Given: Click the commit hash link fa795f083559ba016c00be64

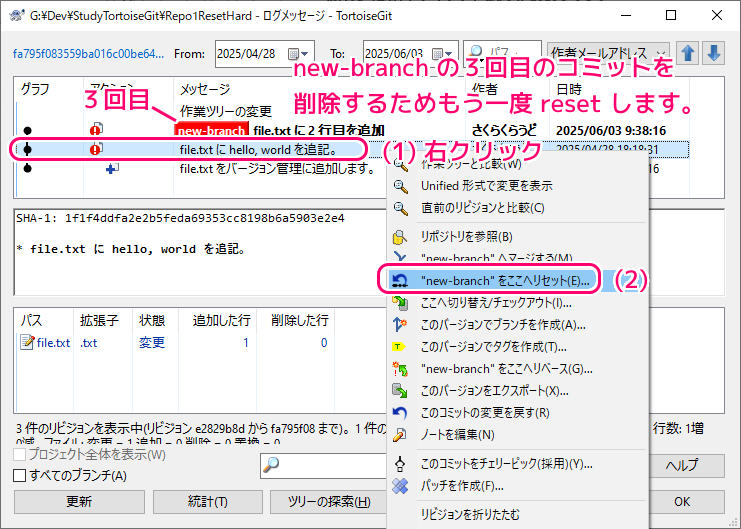Looking at the screenshot, I should click(88, 54).
